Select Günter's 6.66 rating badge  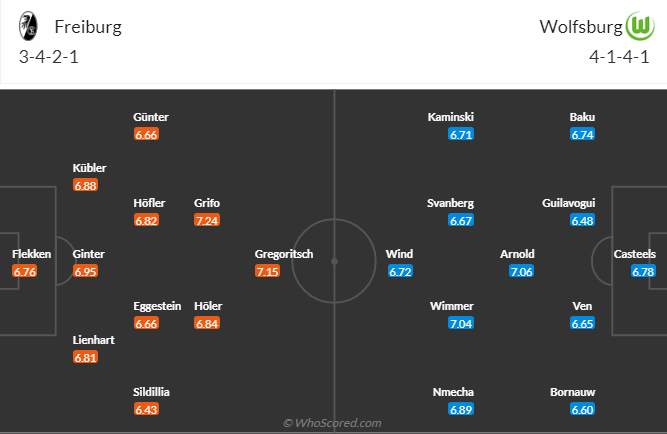point(146,134)
